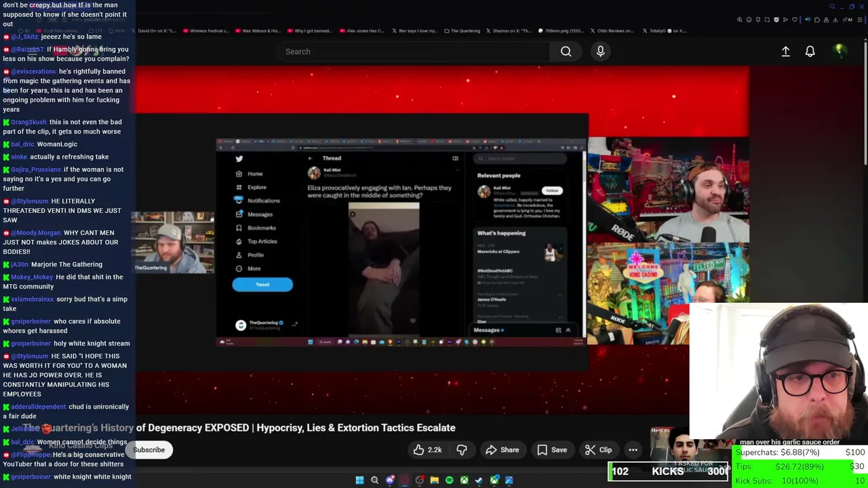Viewport: 868px width, 488px height.
Task: Click the Tips $26.72 goal bar
Action: 800,466
